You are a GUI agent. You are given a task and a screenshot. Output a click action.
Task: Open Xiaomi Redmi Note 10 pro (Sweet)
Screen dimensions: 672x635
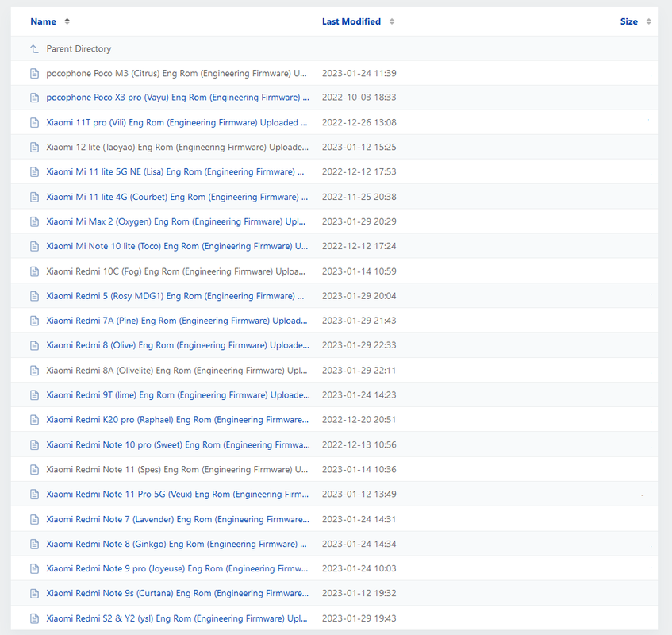(x=178, y=445)
